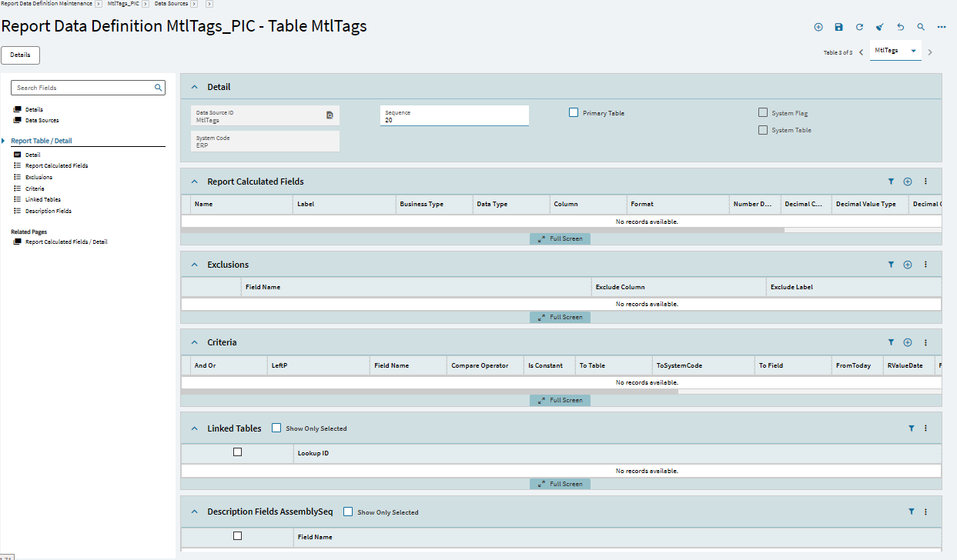957x560 pixels.
Task: Collapse the Detail panel
Action: click(195, 87)
